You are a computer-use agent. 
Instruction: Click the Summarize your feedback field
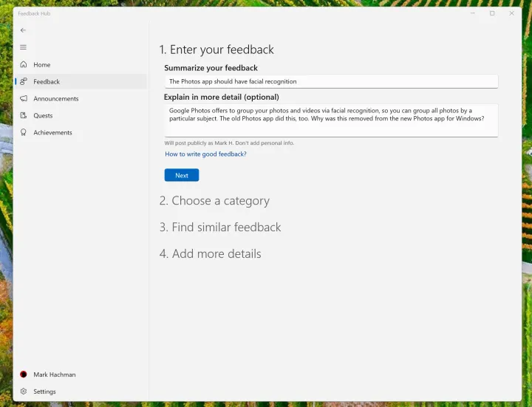(330, 82)
